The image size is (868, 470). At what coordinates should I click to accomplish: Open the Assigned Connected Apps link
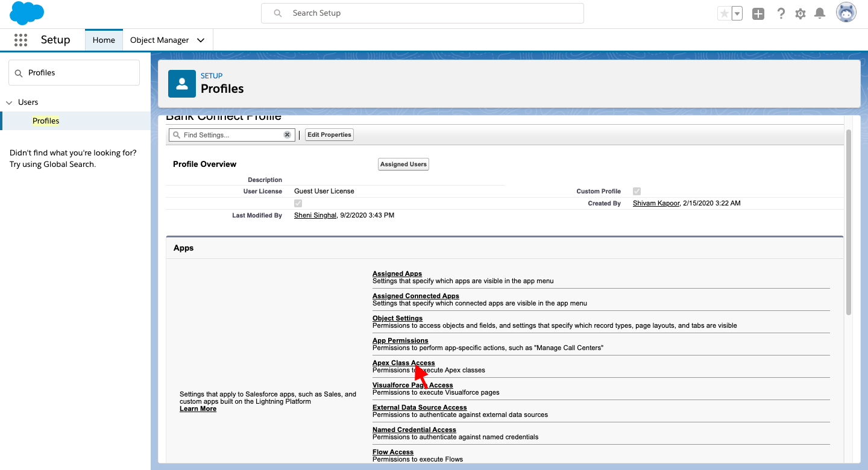point(416,296)
